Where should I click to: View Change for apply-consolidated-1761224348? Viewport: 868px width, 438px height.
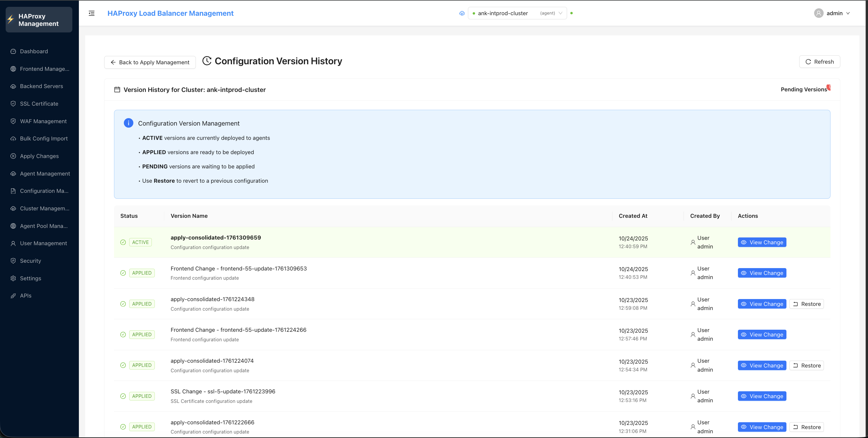pyautogui.click(x=762, y=304)
